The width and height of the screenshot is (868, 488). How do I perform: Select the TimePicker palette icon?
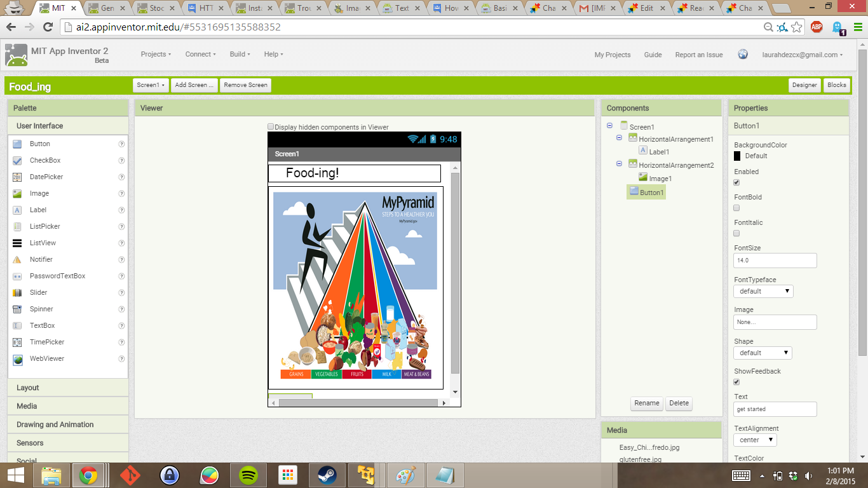click(17, 342)
